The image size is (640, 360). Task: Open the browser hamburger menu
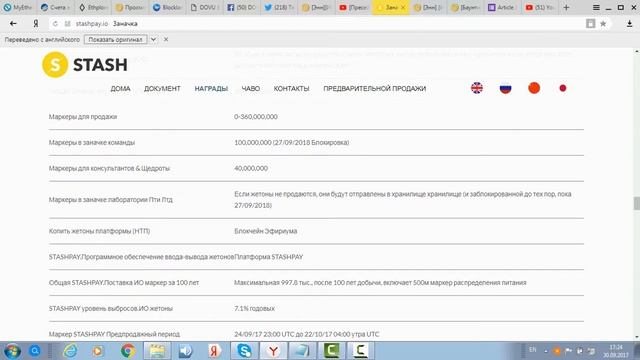(596, 7)
